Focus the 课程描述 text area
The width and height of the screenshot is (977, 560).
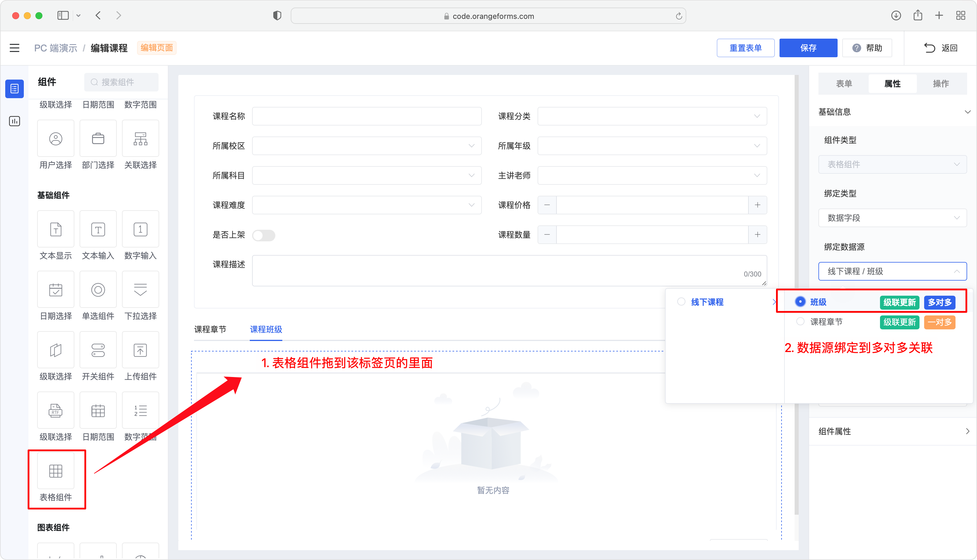click(x=509, y=271)
